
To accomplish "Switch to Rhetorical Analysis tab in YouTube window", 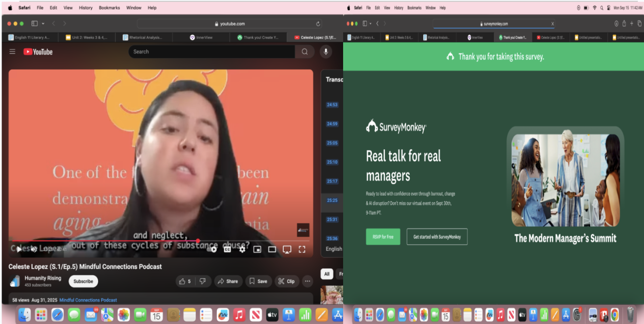I will pyautogui.click(x=144, y=37).
